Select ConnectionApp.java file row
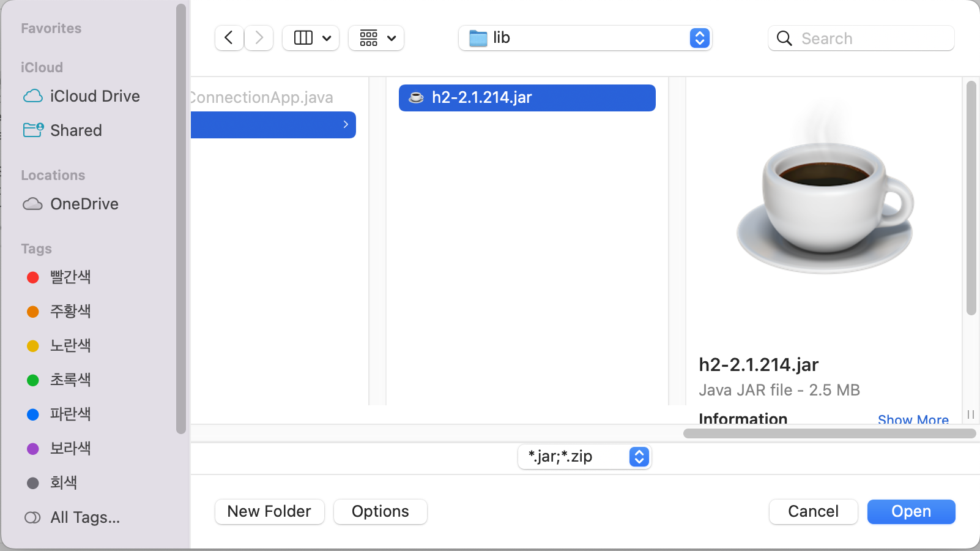Image resolution: width=980 pixels, height=551 pixels. point(273,97)
